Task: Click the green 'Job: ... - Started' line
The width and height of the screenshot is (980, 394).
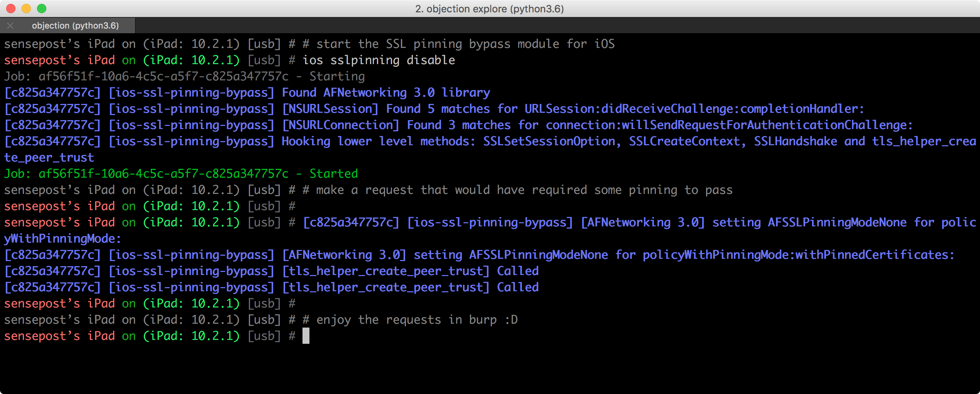Action: [x=181, y=174]
